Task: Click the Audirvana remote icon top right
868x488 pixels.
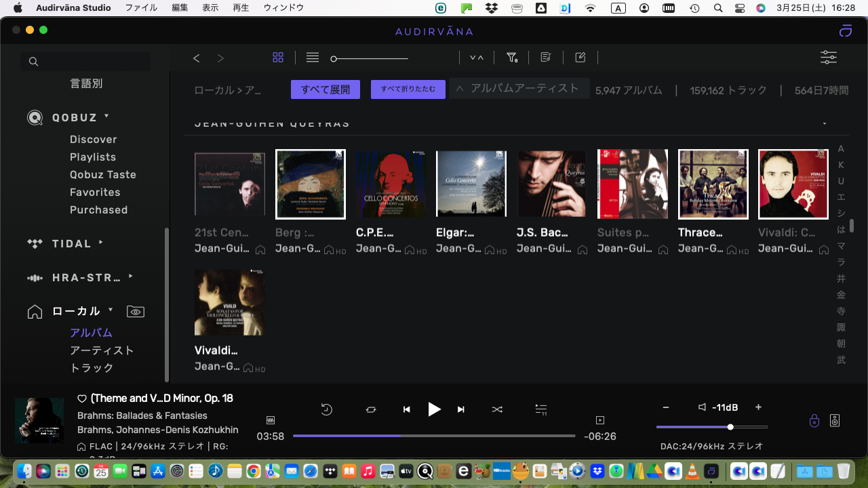Action: (845, 30)
